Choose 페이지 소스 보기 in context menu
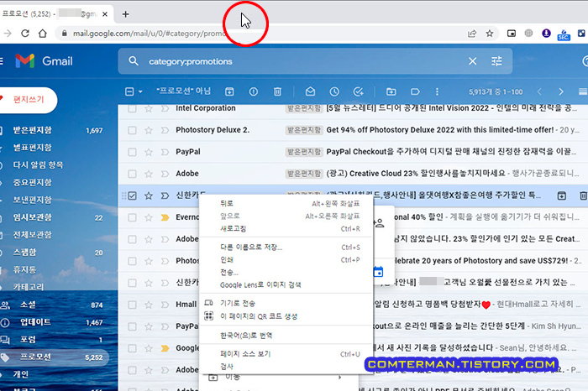This screenshot has height=391, width=588. [286, 354]
